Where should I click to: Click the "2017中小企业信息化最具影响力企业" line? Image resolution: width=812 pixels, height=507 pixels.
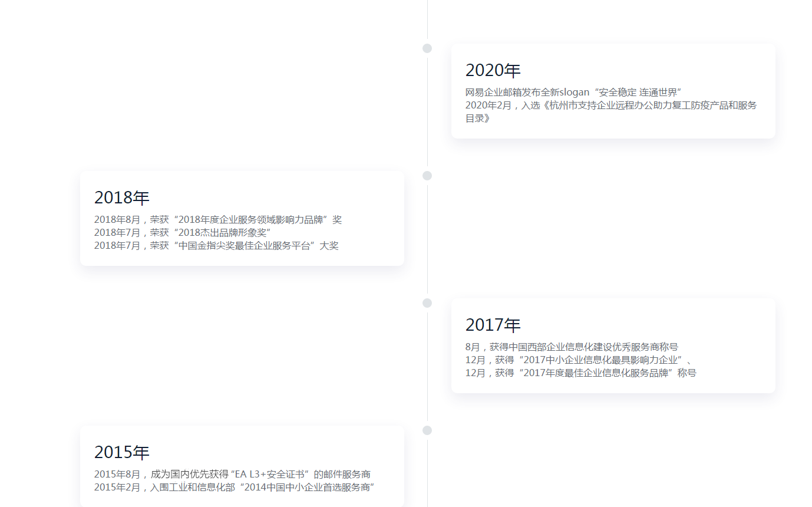point(577,360)
